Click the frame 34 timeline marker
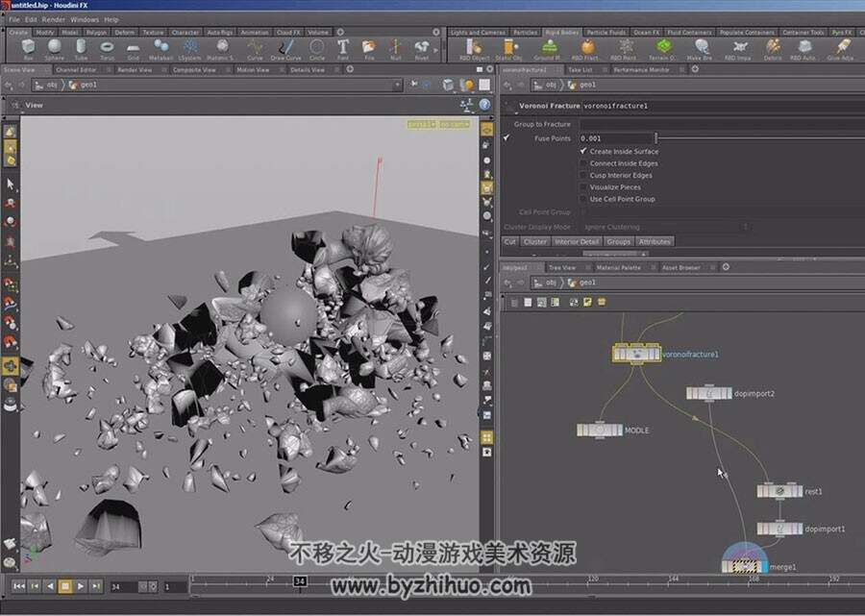Screen dimensions: 865x616 [x=300, y=581]
